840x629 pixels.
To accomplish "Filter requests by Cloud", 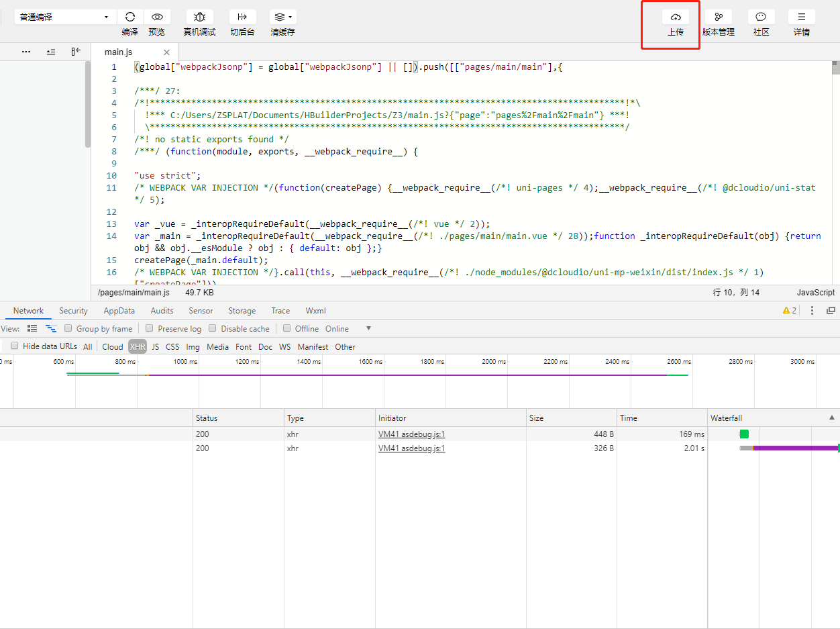I will point(113,347).
